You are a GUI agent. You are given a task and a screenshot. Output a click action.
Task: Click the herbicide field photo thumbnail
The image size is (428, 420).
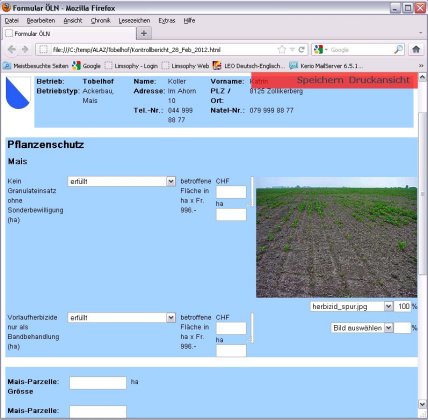pos(336,237)
